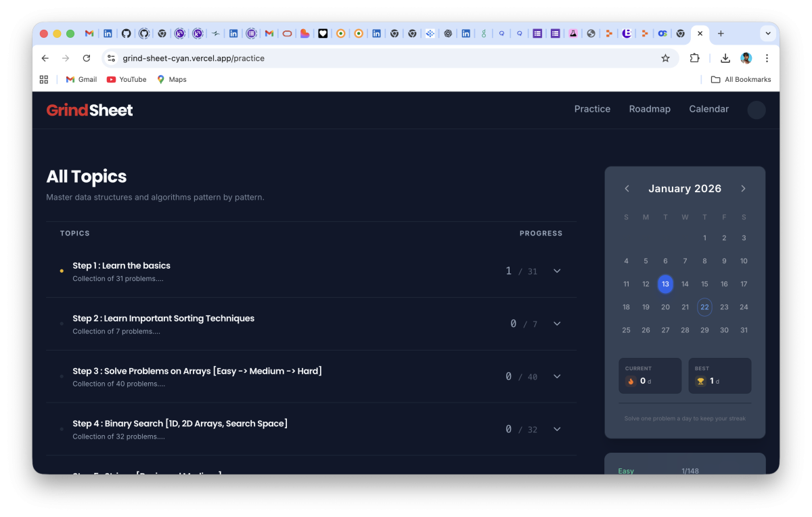812x517 pixels.
Task: Click the profile avatar circle
Action: tap(756, 110)
